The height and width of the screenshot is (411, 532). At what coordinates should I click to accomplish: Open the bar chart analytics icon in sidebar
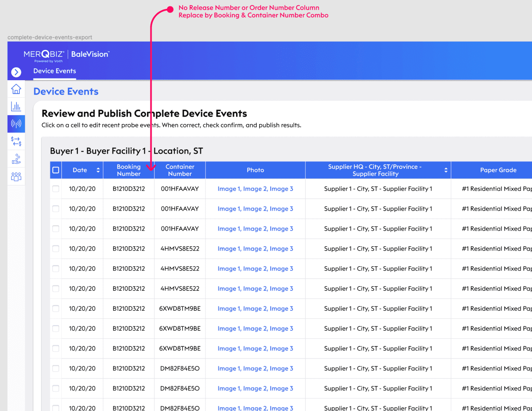pyautogui.click(x=16, y=106)
